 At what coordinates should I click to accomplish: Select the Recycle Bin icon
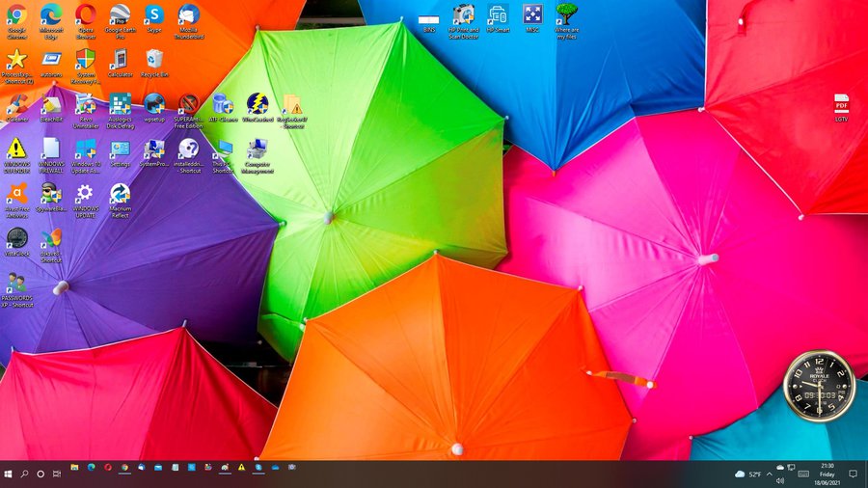154,63
